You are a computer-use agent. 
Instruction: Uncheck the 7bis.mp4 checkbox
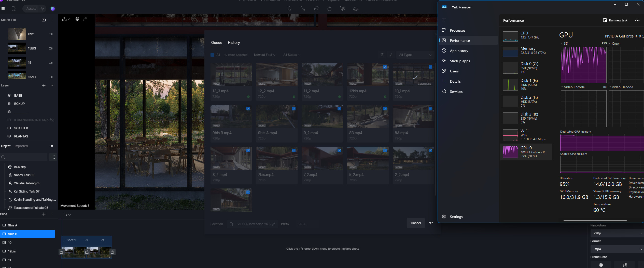294,150
